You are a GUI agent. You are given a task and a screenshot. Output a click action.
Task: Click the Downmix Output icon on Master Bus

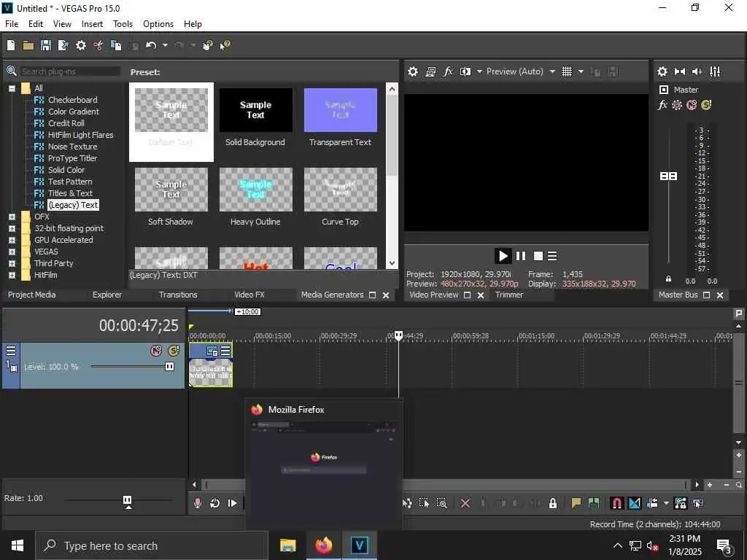[680, 71]
